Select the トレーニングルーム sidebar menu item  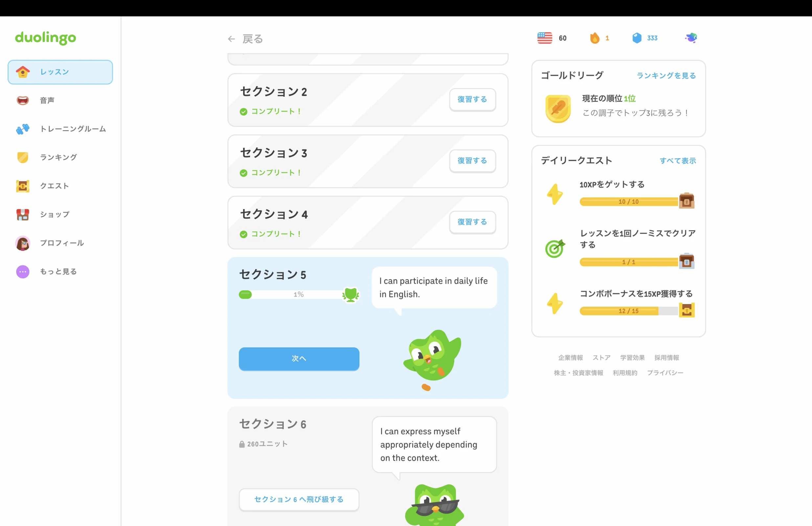pos(60,129)
